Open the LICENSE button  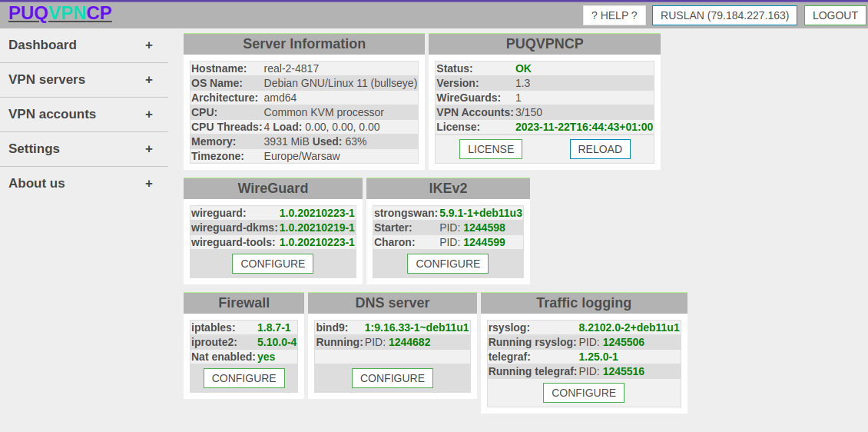tap(491, 149)
